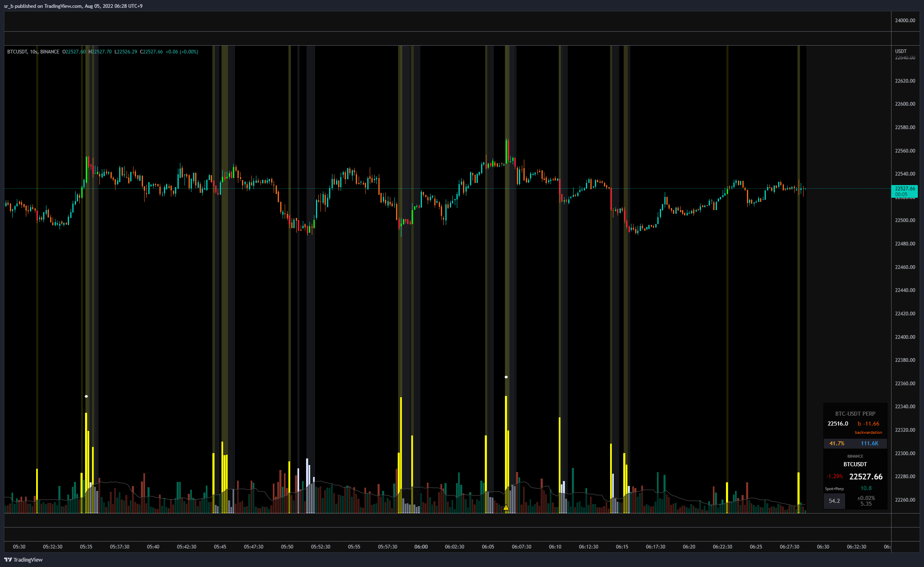Image resolution: width=924 pixels, height=567 pixels.
Task: Click the 22500.00 price axis label
Action: click(x=905, y=220)
